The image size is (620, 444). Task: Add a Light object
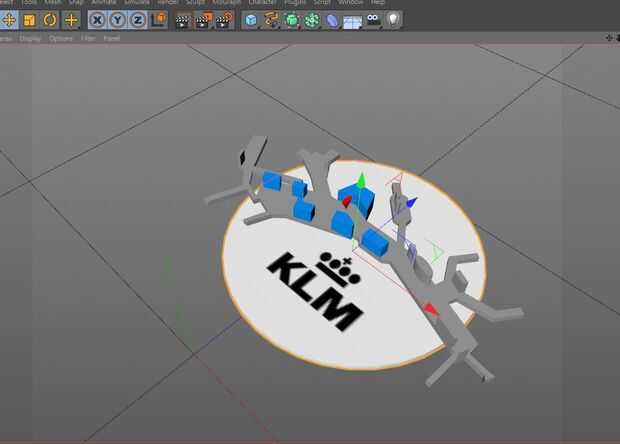pos(393,19)
